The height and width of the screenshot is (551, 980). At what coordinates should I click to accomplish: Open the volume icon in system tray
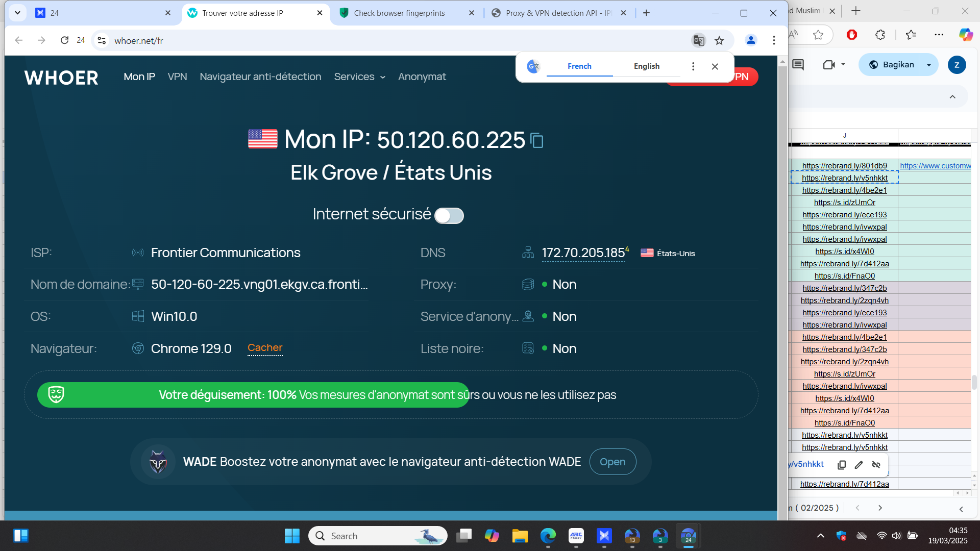[896, 536]
